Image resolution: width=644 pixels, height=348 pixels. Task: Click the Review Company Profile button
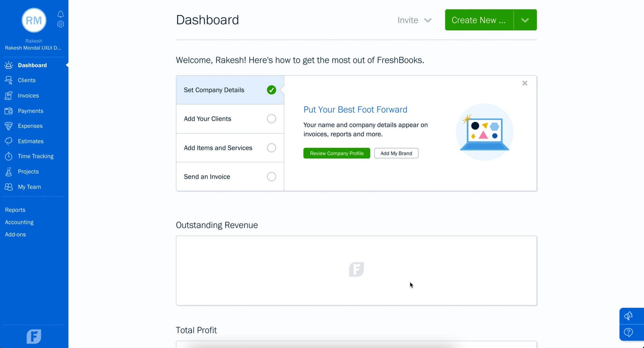tap(337, 153)
